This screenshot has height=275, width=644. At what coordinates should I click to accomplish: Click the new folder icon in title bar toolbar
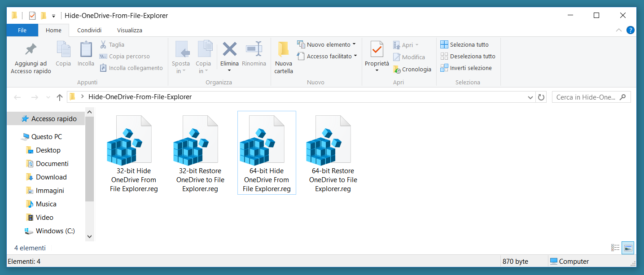pyautogui.click(x=44, y=16)
